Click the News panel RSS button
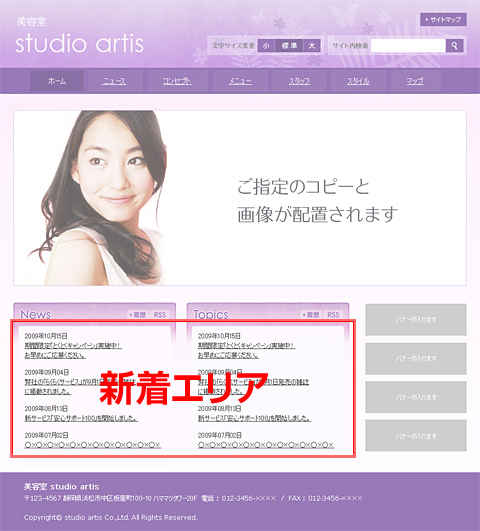Viewport: 480px width, 531px height. point(160,315)
